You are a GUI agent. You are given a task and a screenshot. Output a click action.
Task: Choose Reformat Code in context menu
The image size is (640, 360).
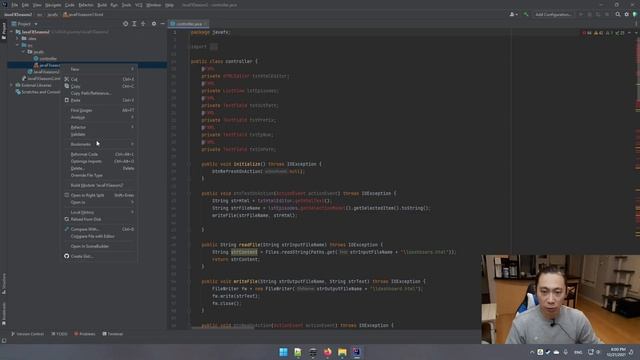(100, 154)
